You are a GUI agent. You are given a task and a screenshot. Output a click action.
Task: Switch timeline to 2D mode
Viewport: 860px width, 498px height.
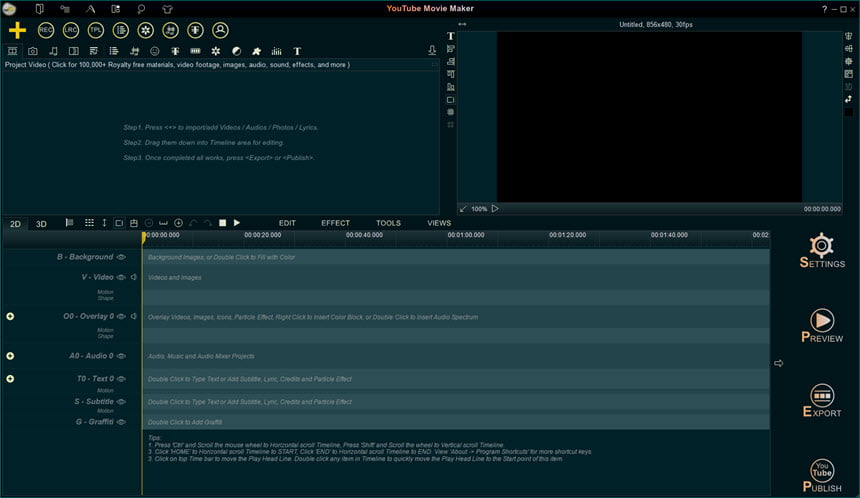tap(15, 224)
